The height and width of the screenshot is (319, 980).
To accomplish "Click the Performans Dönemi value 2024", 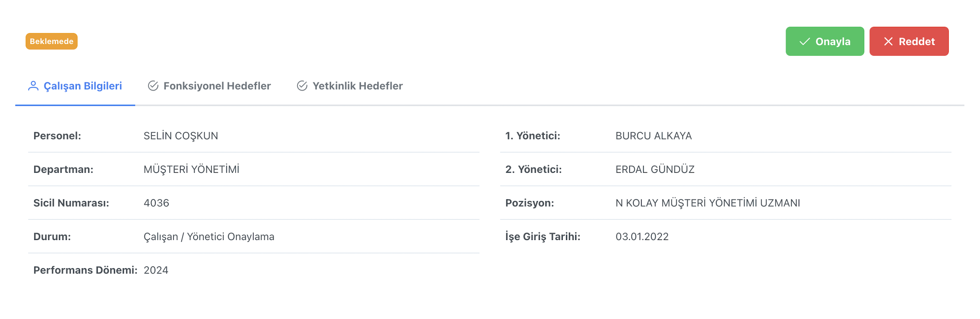I will [156, 270].
